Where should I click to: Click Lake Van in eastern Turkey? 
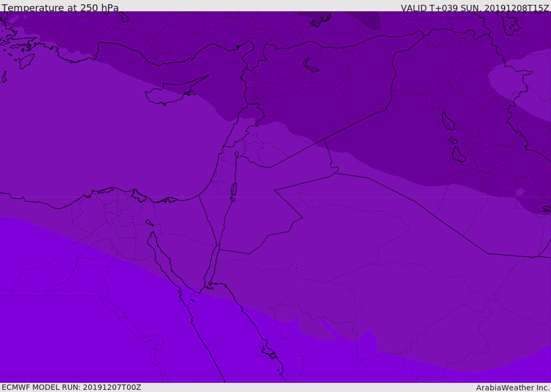310,65
